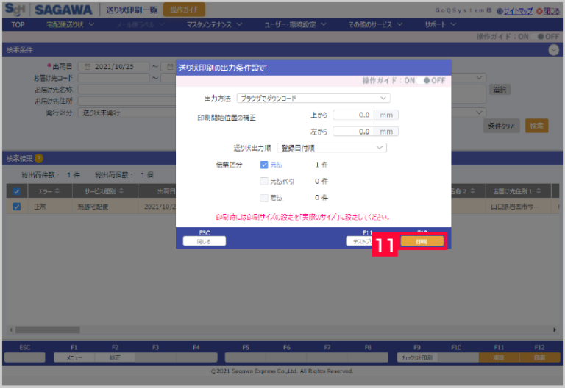Click the help icon next to 検索結果

pos(38,158)
